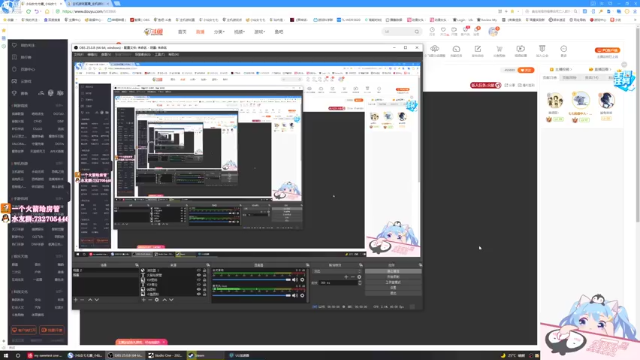The width and height of the screenshot is (640, 360).
Task: Click the add source plus button
Action: pos(143,300)
